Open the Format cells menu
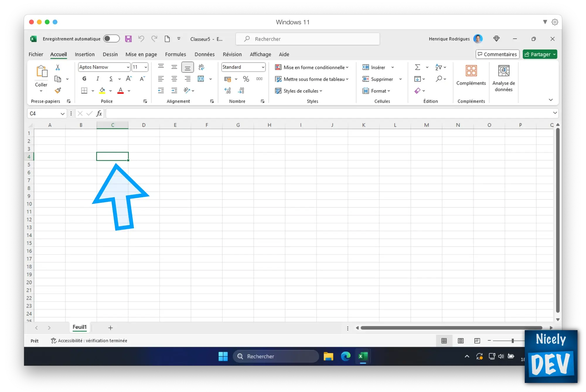Viewport: 586px width, 392px height. [376, 91]
